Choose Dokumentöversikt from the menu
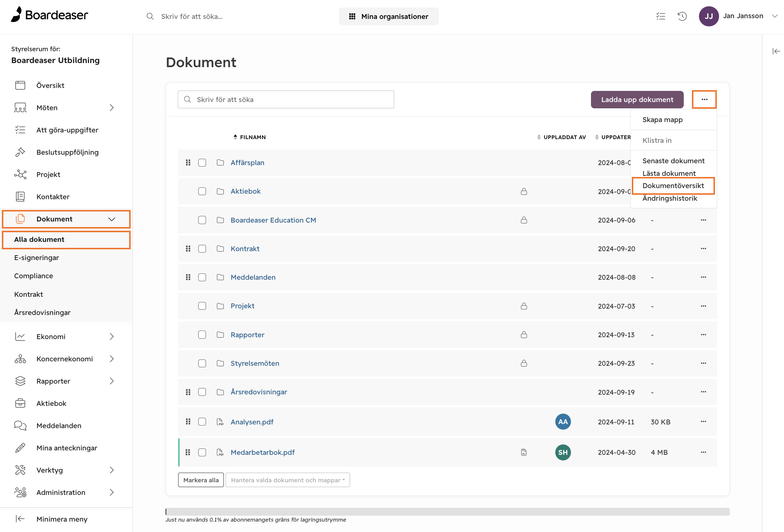 (x=673, y=185)
